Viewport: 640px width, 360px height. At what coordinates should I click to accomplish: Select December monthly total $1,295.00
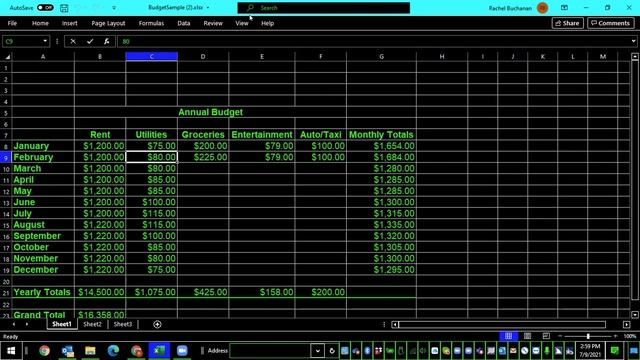[381, 269]
